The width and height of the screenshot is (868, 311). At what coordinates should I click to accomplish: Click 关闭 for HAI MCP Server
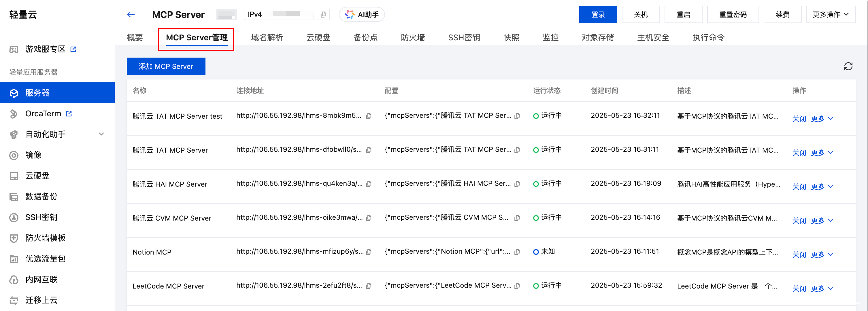[799, 187]
